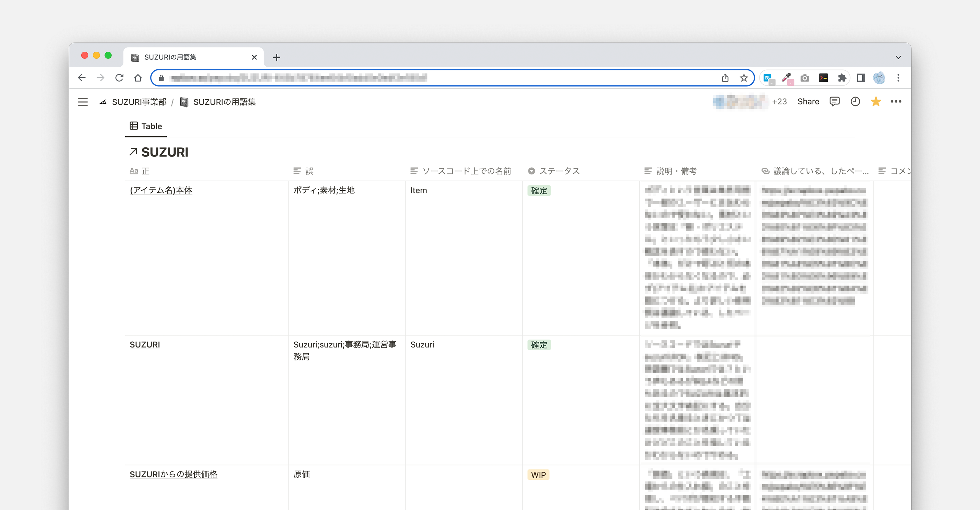980x510 pixels.
Task: Open the (アイテム名)本体 entry
Action: pyautogui.click(x=161, y=190)
